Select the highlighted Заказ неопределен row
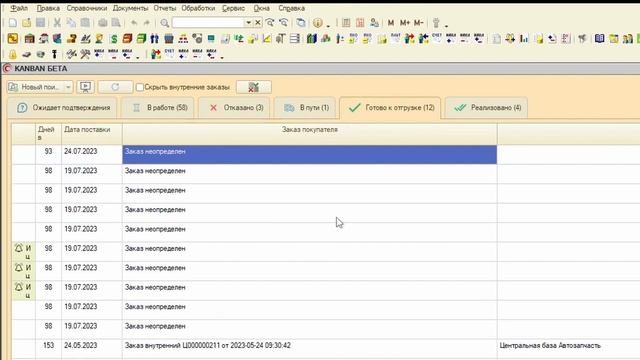The width and height of the screenshot is (640, 360). (310, 154)
